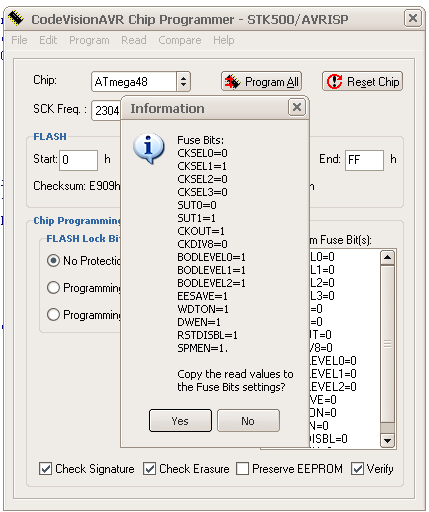Open the Compare menu
429x512 pixels.
(180, 40)
